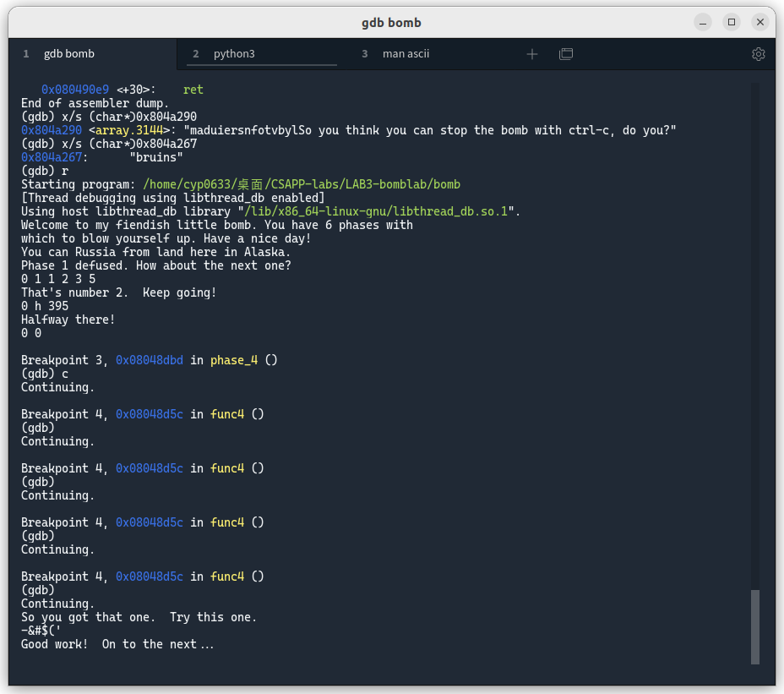Maximize the gdb bomb window

[x=732, y=22]
